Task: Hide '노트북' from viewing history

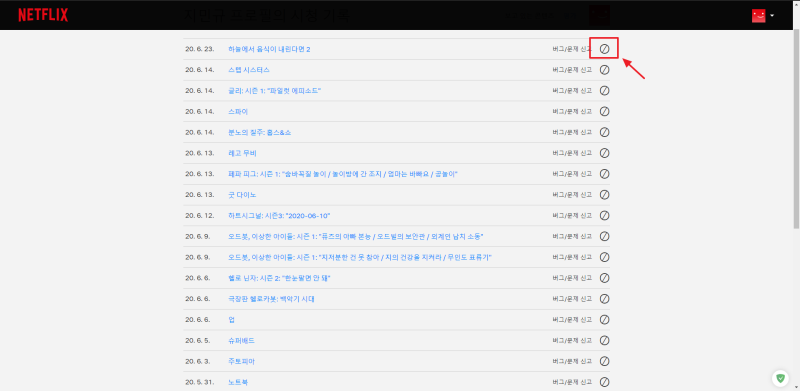Action: click(x=604, y=382)
